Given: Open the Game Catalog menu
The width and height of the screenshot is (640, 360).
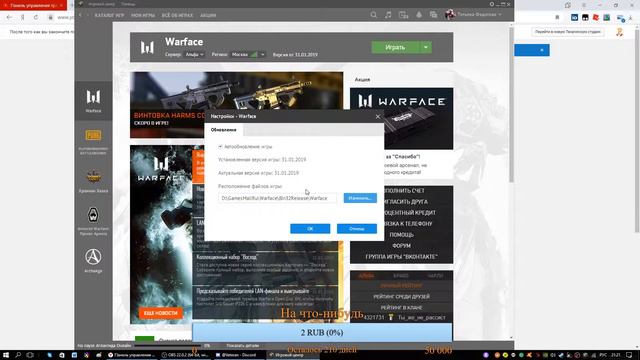Looking at the screenshot, I should (109, 15).
